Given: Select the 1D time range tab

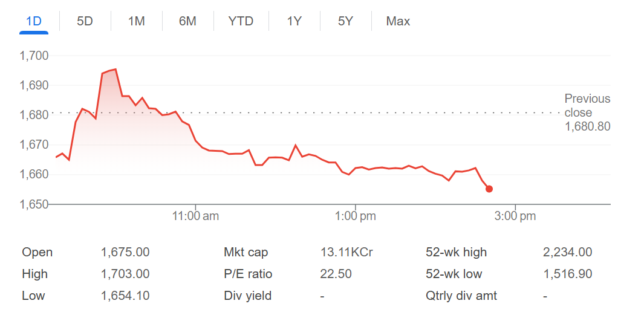Looking at the screenshot, I should pos(34,21).
